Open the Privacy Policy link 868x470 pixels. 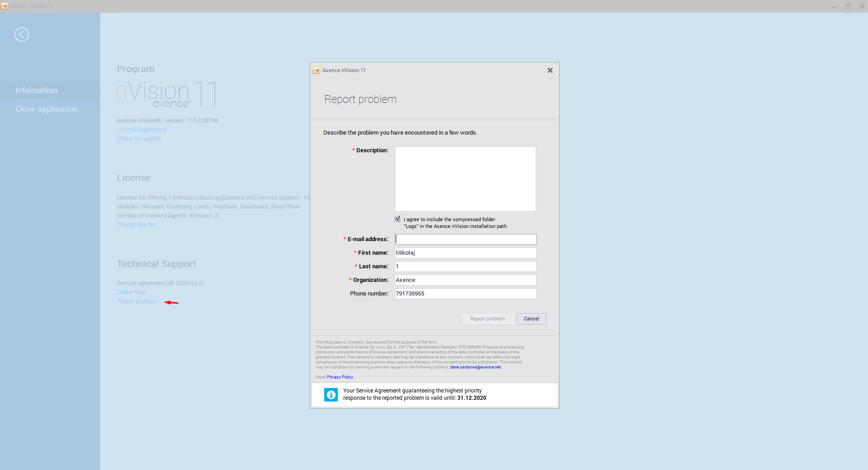point(340,377)
